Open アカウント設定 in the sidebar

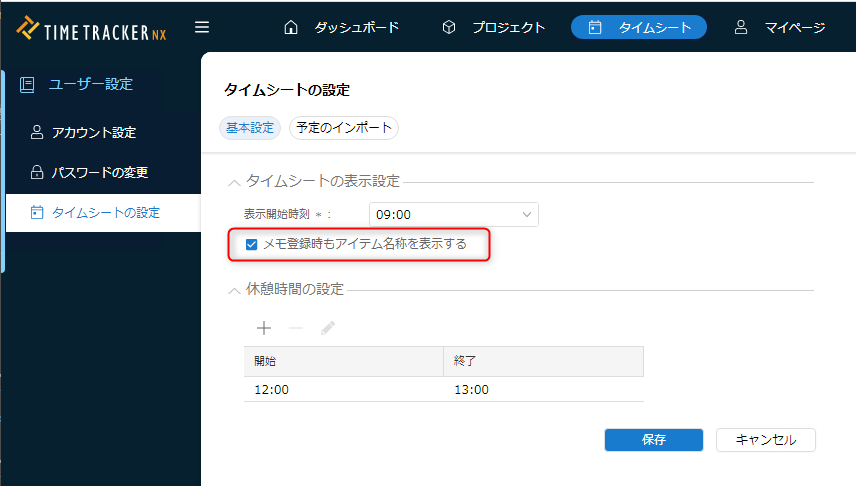click(x=93, y=132)
